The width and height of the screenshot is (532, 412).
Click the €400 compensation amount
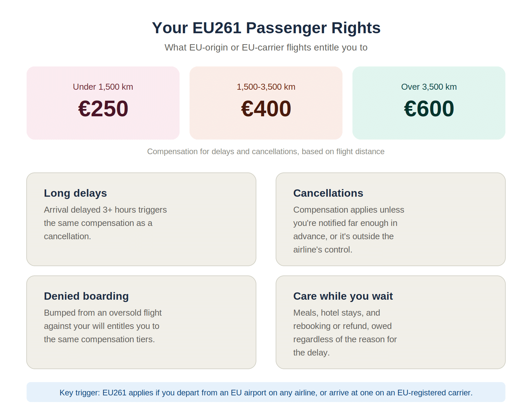pos(266,109)
